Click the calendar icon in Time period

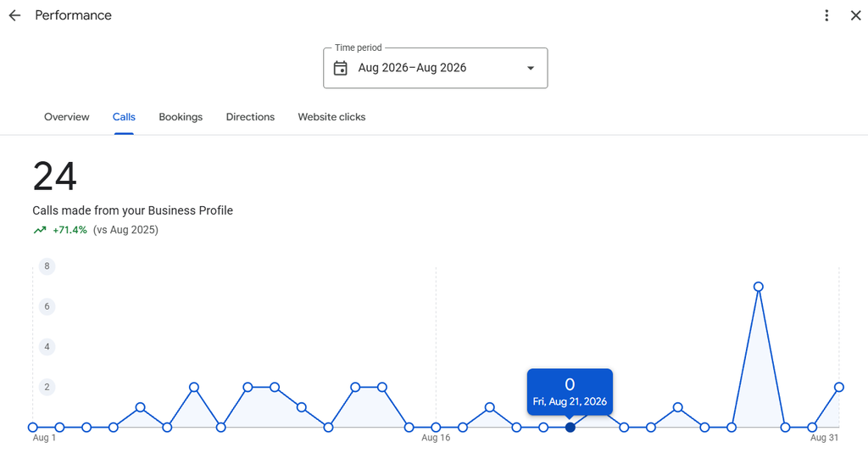pyautogui.click(x=341, y=68)
